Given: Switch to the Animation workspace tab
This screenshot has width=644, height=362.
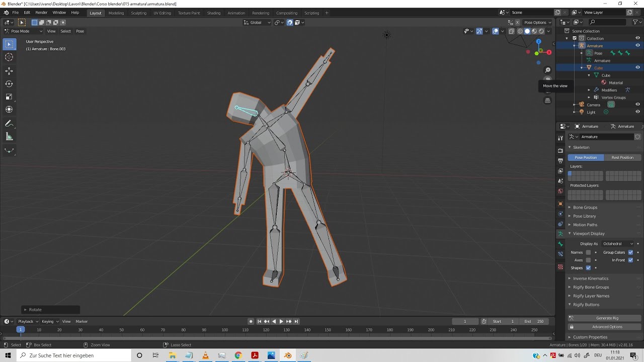Looking at the screenshot, I should point(236,13).
